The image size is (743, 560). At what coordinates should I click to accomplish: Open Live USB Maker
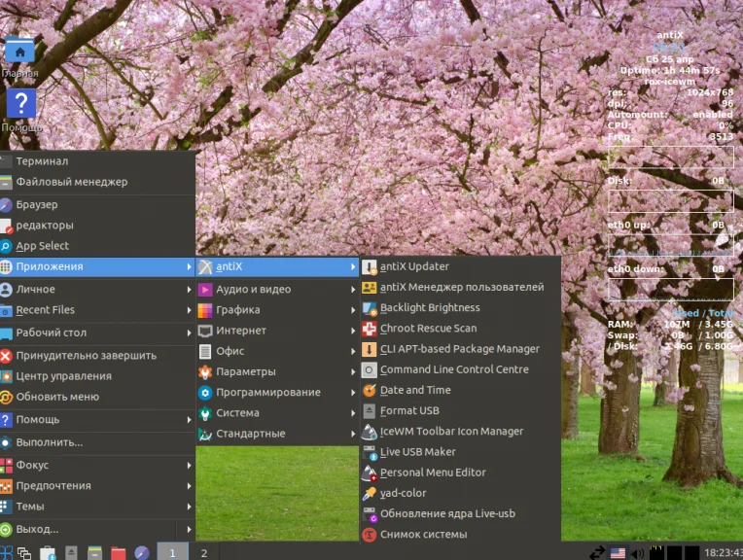click(417, 452)
